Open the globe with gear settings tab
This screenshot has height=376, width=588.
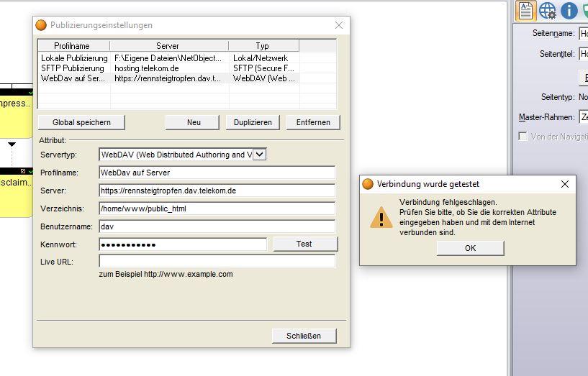[548, 12]
